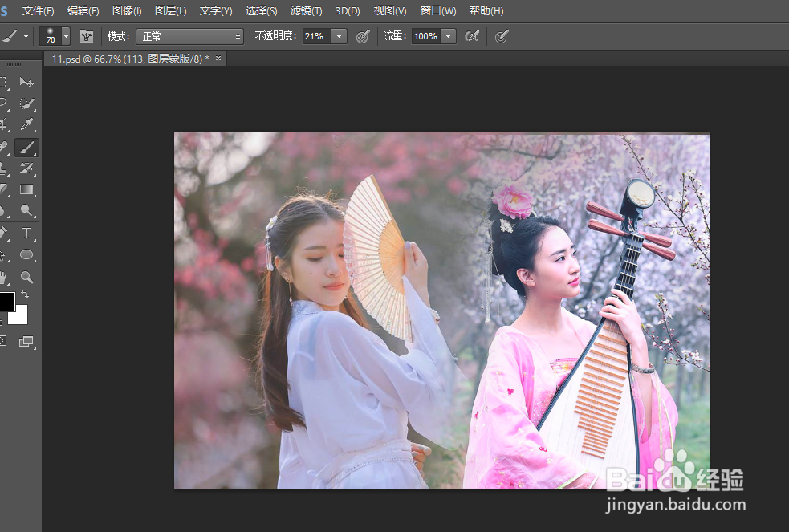Select the Quick Selection tool
The image size is (789, 532).
point(26,104)
